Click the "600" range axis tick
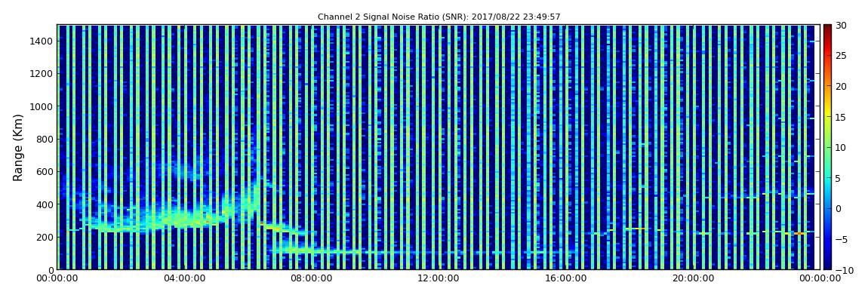The image size is (868, 307). coord(45,171)
